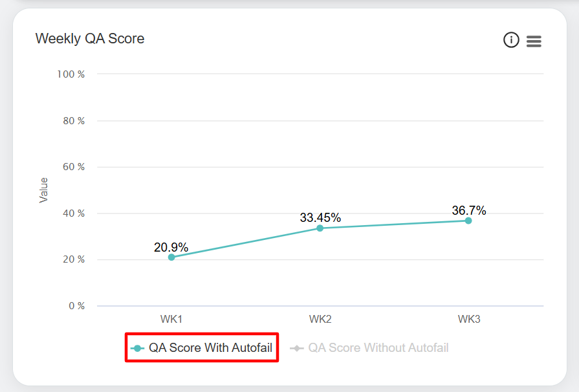Image resolution: width=579 pixels, height=392 pixels.
Task: Click the line segment between WK1 and WK2
Action: coord(246,243)
